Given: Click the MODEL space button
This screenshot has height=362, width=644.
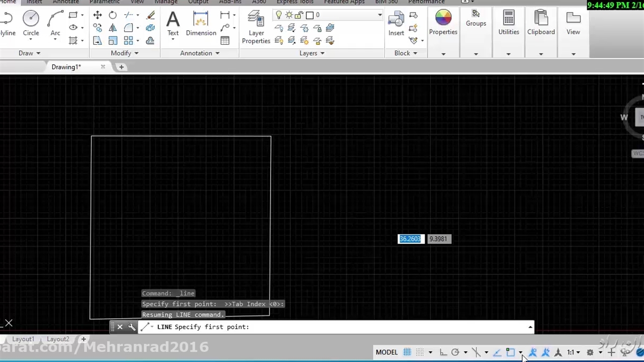Looking at the screenshot, I should click(x=386, y=352).
